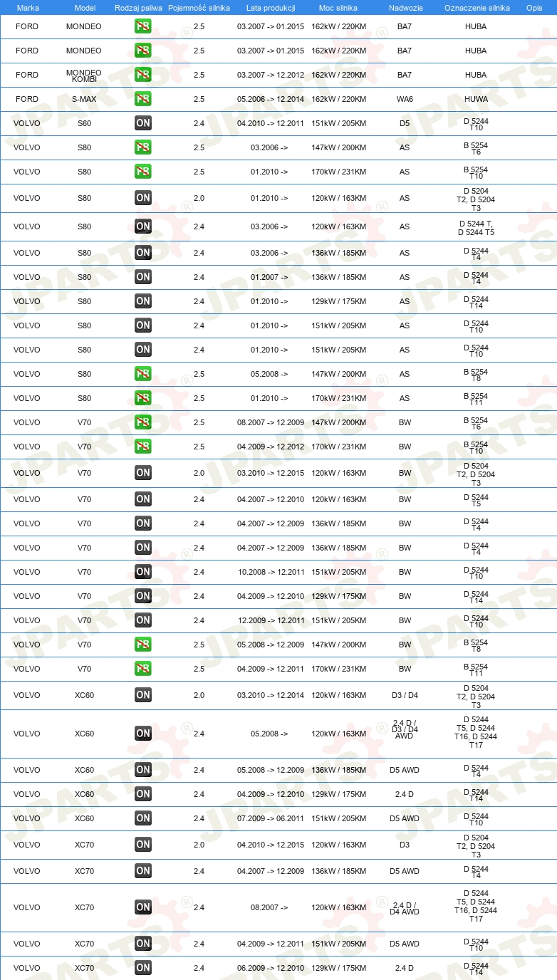The width and height of the screenshot is (557, 980).
Task: Click the Moc silnika column header
Action: (339, 7)
